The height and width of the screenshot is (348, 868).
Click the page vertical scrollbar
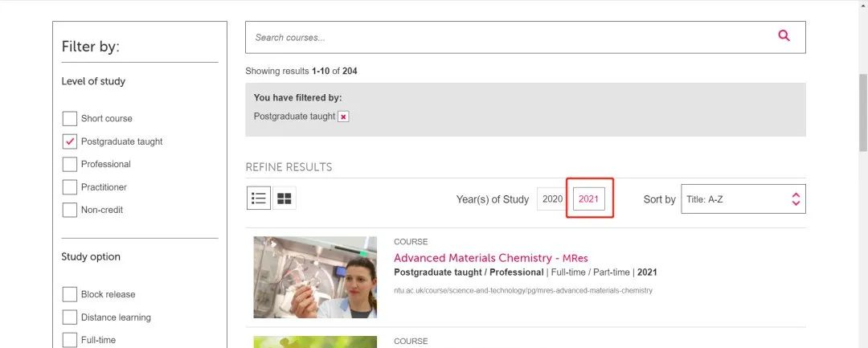click(x=862, y=113)
